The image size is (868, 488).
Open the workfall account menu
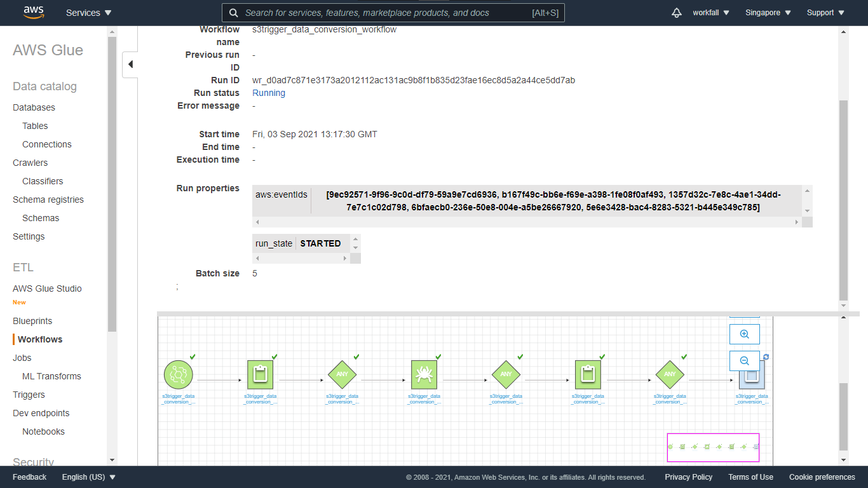coord(711,13)
